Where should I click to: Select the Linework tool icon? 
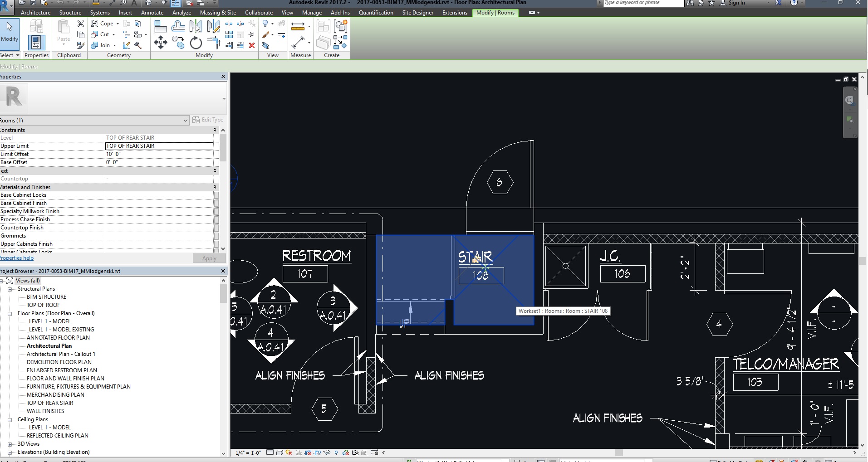(281, 34)
